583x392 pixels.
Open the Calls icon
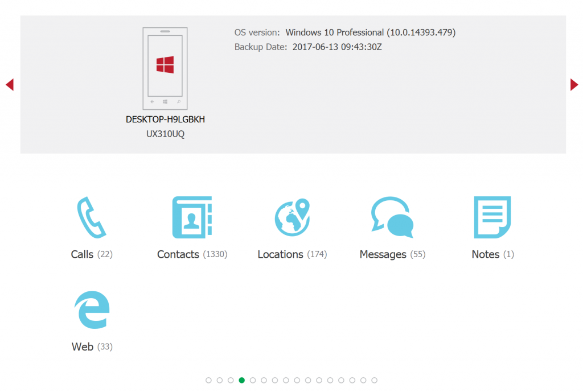(91, 217)
